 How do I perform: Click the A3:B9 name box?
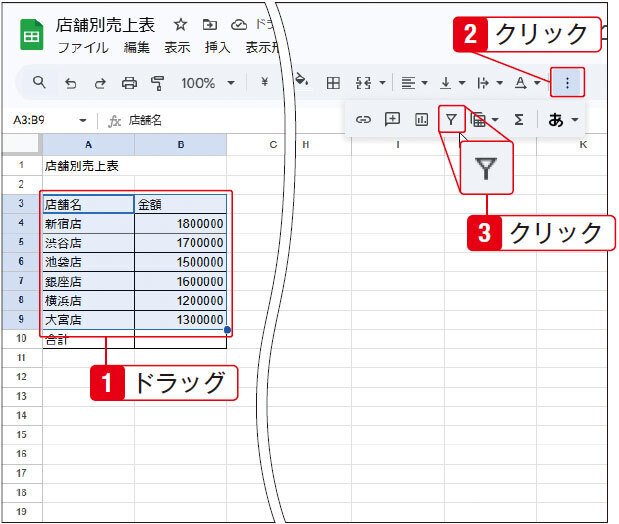[29, 120]
